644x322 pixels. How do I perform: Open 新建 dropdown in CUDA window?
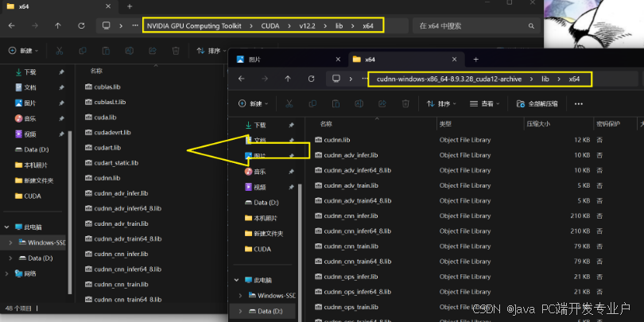click(x=23, y=51)
